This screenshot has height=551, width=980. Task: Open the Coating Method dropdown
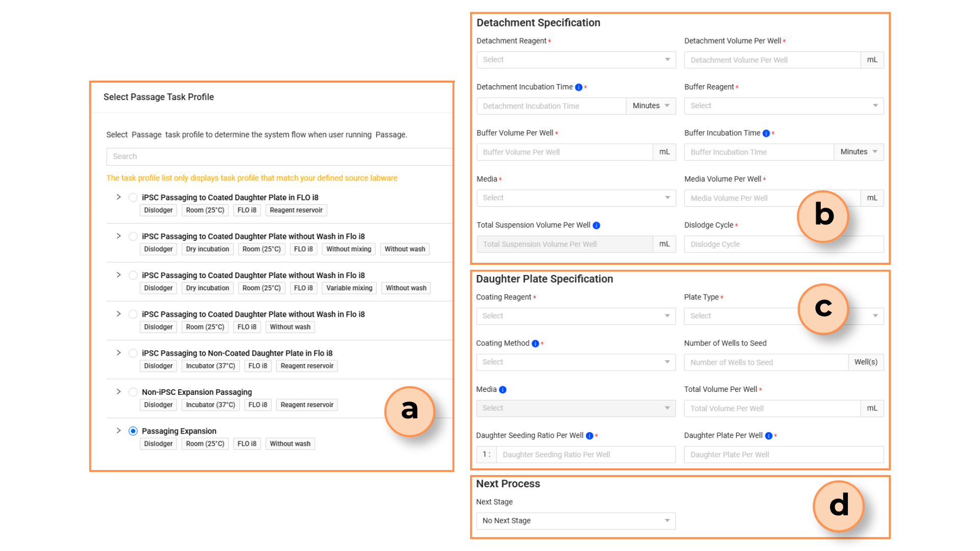coord(576,362)
